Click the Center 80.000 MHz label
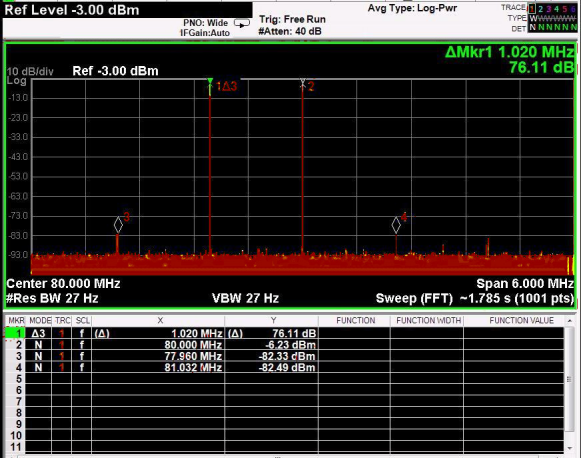This screenshot has width=582, height=458. click(x=63, y=284)
